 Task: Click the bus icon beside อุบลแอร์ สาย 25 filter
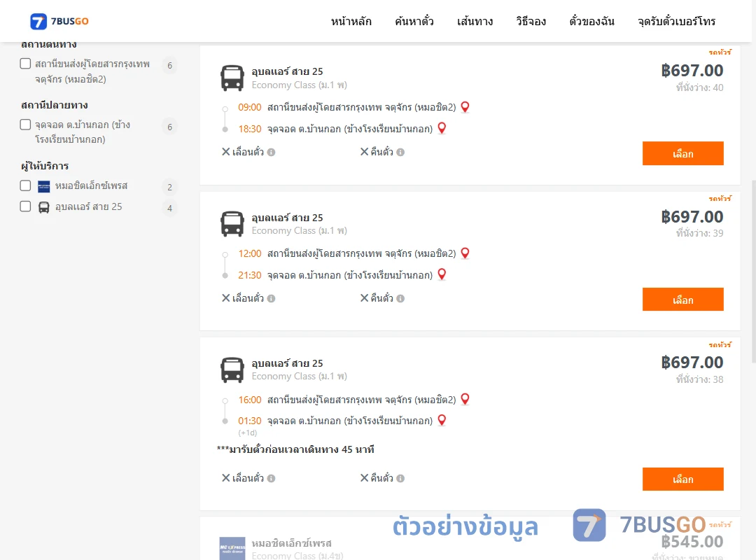(x=44, y=207)
